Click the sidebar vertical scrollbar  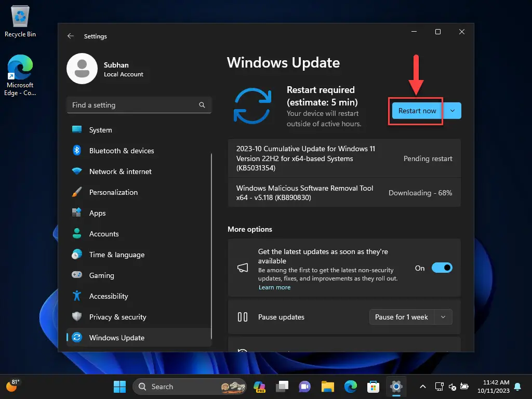tap(211, 246)
